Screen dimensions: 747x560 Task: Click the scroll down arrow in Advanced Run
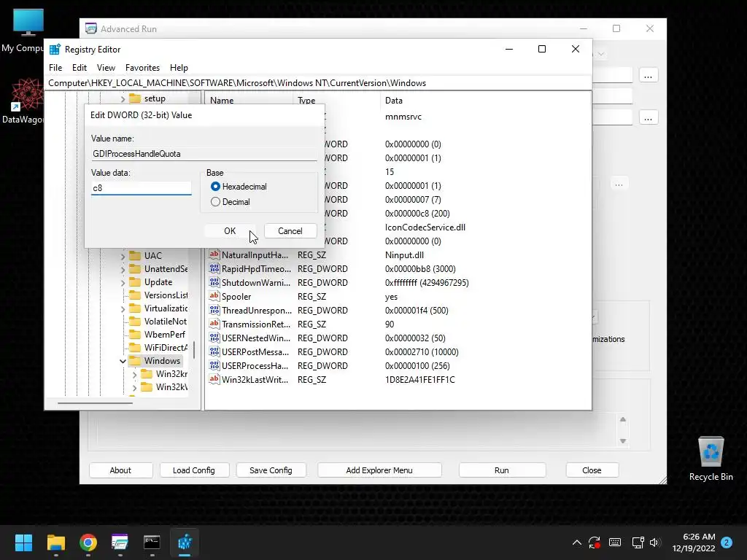tap(623, 441)
